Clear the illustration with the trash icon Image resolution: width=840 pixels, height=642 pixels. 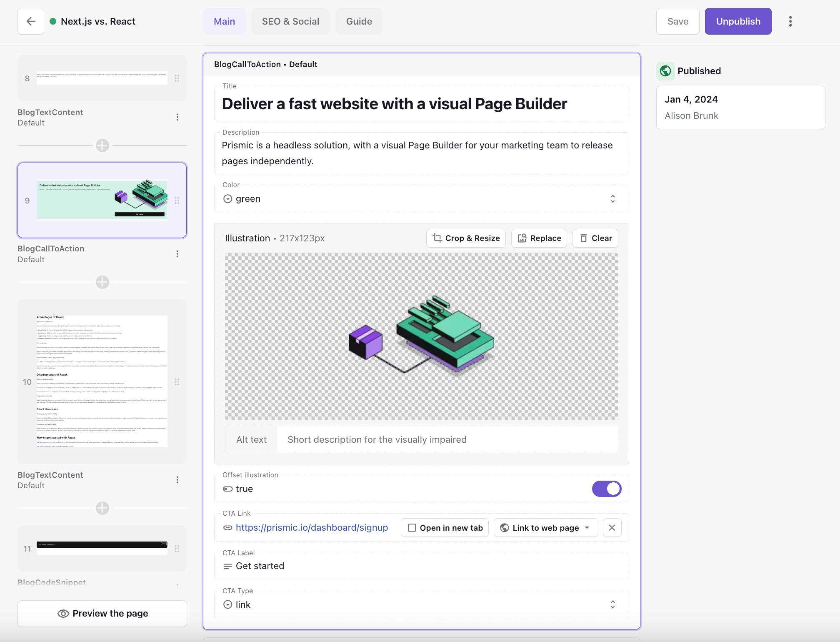point(595,238)
